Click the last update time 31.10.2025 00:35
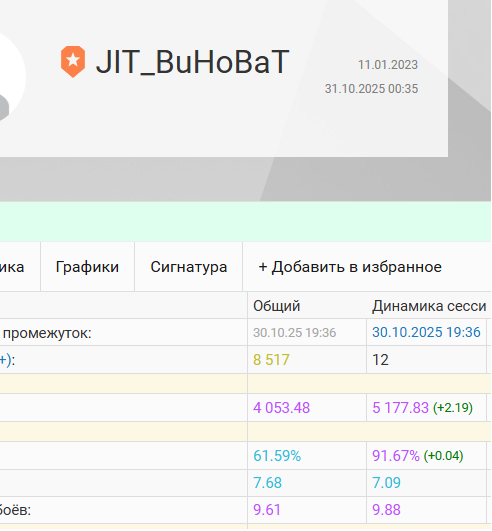 point(371,89)
